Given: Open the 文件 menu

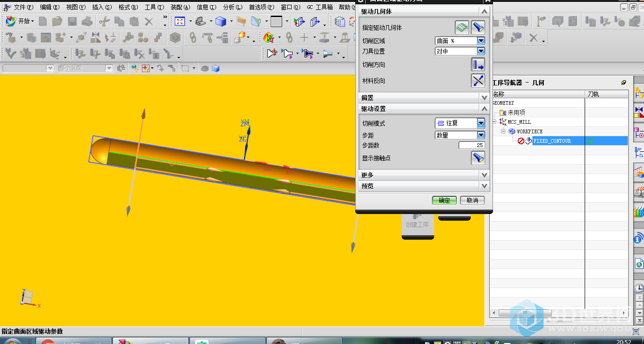Looking at the screenshot, I should click(23, 7).
